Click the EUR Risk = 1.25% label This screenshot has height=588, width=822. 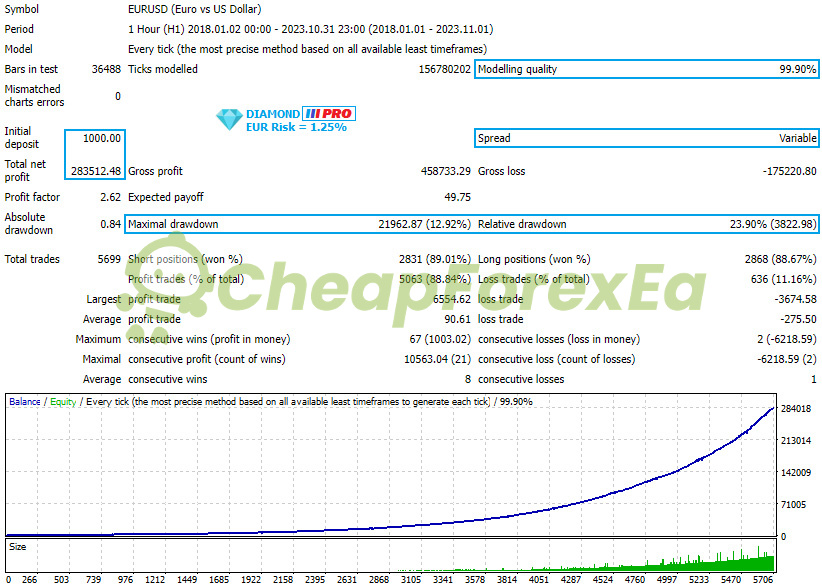[296, 127]
